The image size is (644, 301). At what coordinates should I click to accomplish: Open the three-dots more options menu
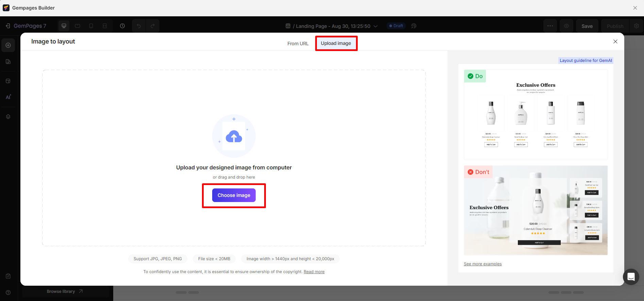[x=550, y=26]
